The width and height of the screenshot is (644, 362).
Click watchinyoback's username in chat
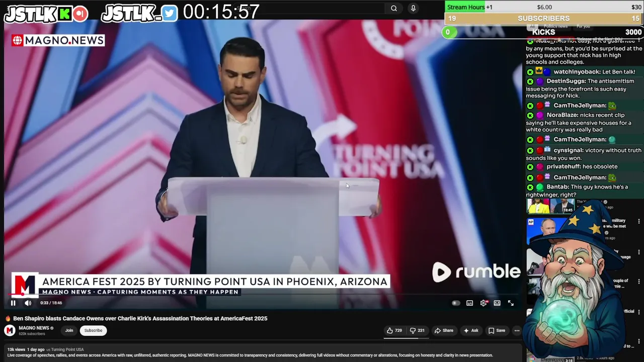point(577,72)
